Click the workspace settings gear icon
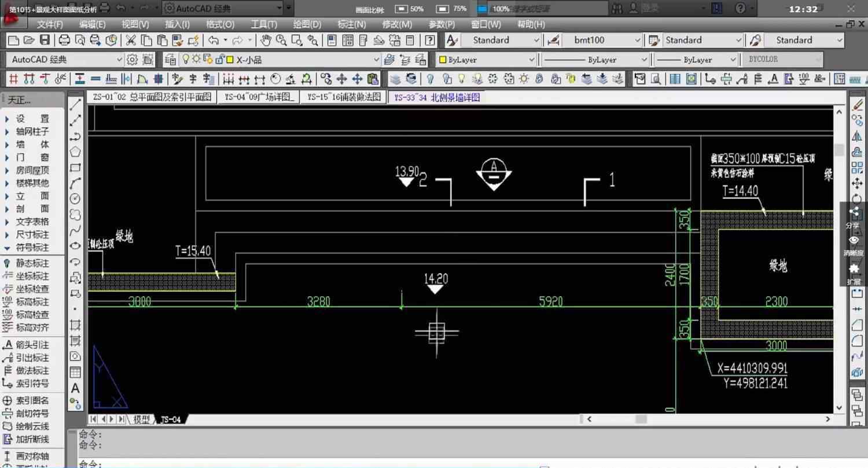The image size is (868, 468). 132,60
